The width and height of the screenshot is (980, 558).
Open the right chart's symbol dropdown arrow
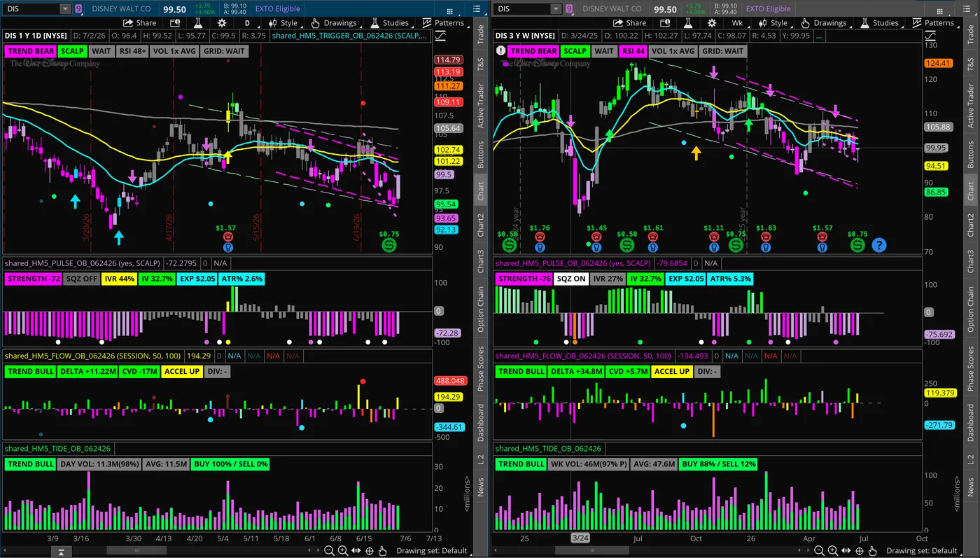(x=556, y=9)
